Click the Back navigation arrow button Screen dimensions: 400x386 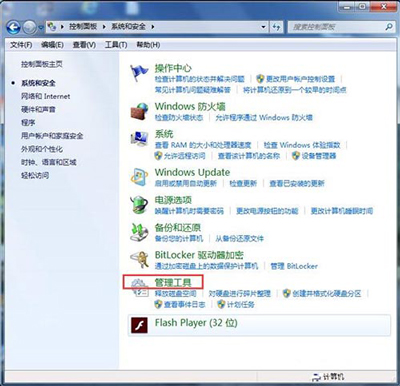tap(14, 27)
